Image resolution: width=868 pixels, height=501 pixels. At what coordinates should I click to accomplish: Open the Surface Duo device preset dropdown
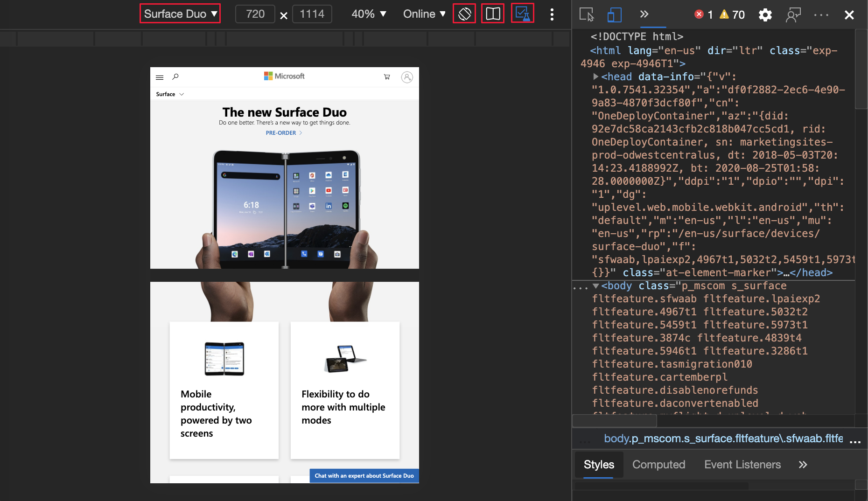tap(180, 14)
